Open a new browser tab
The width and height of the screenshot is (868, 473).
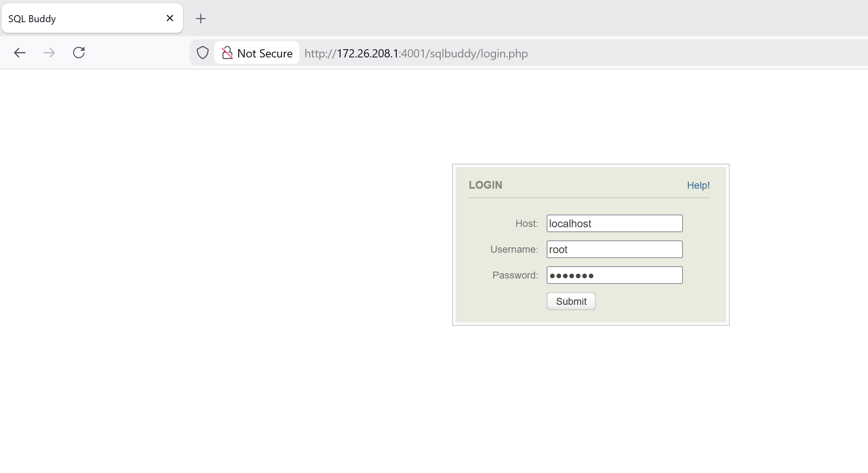201,18
